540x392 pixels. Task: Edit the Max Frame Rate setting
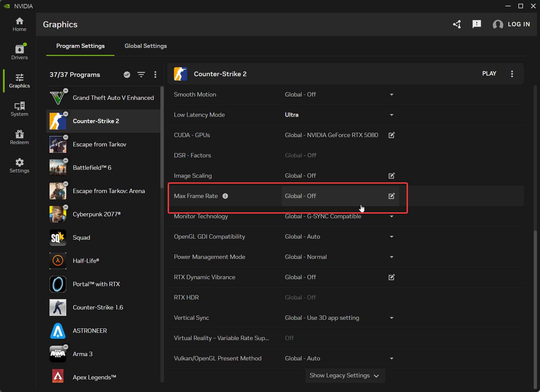(392, 196)
